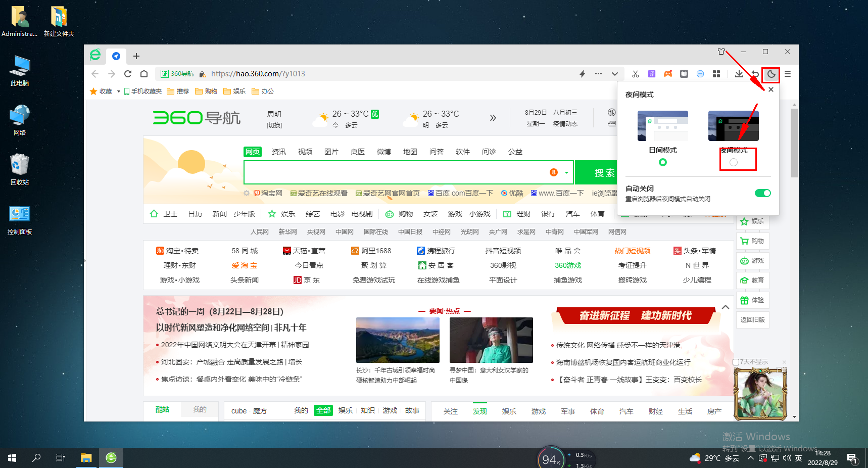The height and width of the screenshot is (468, 868).
Task: Close the night mode popup
Action: pos(771,89)
